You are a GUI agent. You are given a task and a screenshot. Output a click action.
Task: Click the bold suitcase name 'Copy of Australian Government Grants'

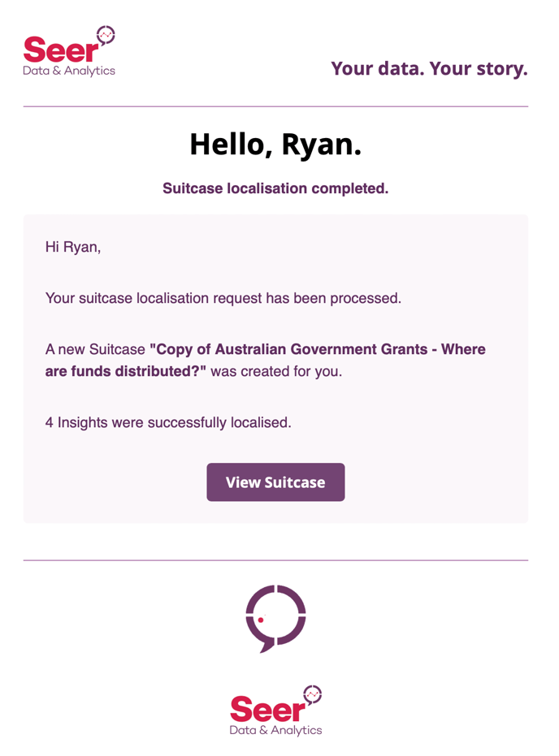[292, 349]
